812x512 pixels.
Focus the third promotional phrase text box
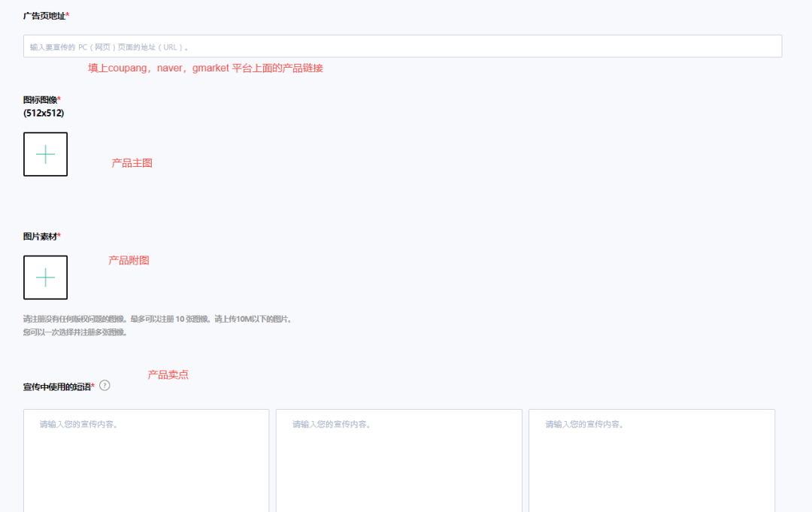[651, 461]
